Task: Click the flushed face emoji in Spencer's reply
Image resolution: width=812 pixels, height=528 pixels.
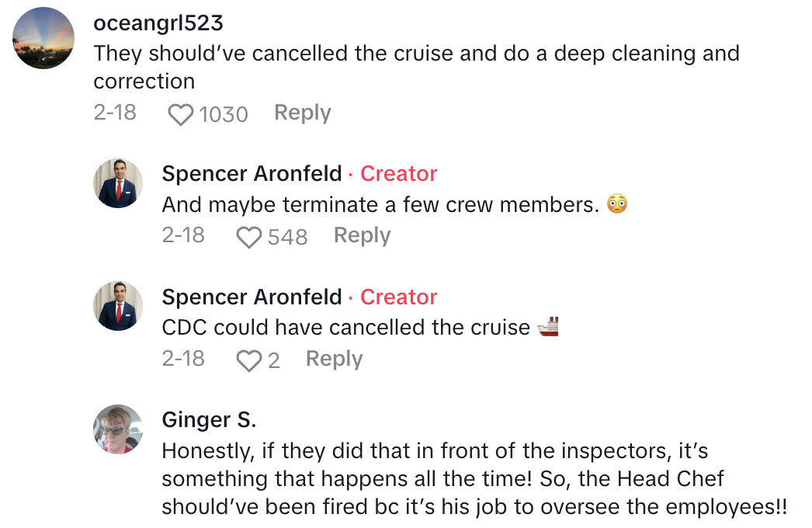Action: [617, 205]
